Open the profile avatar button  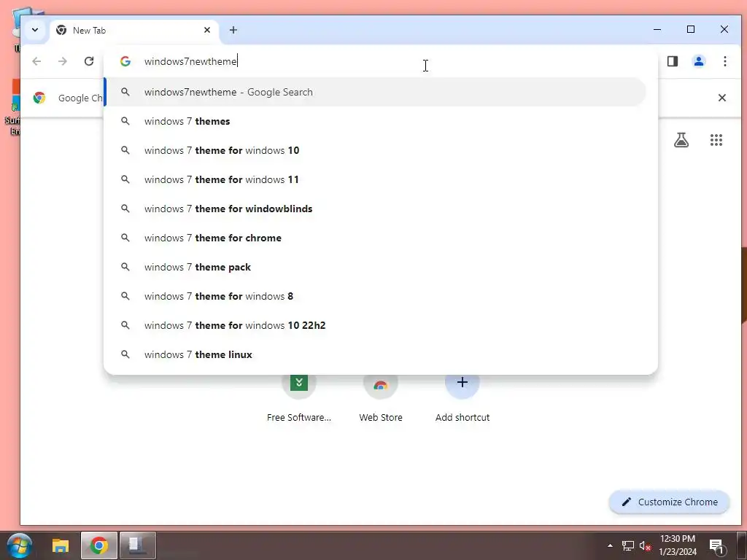[698, 61]
